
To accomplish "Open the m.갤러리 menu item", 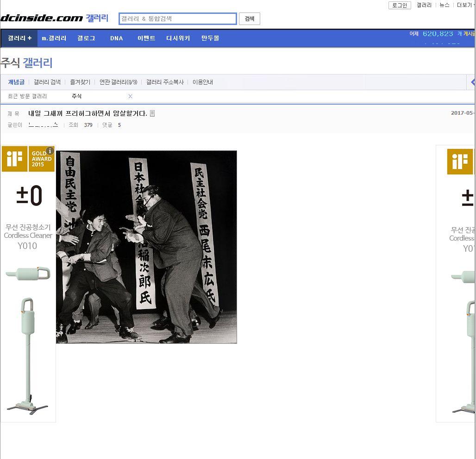I will coord(54,38).
